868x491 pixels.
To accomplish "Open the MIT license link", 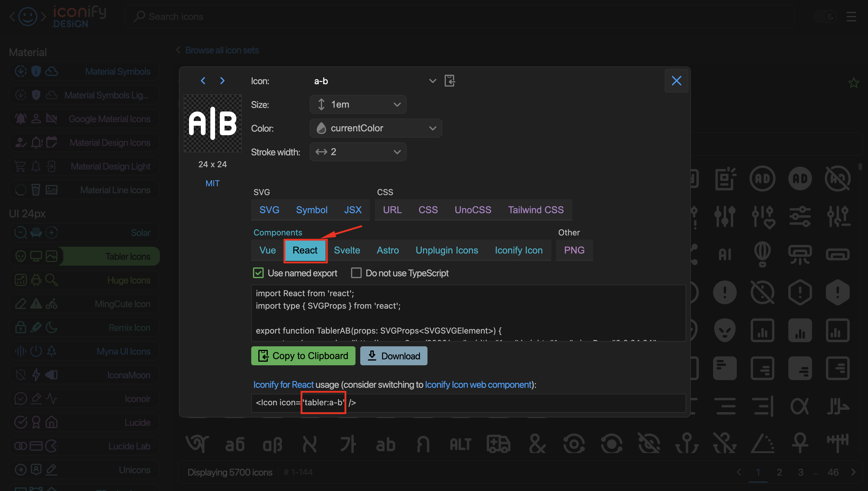I will pos(212,184).
